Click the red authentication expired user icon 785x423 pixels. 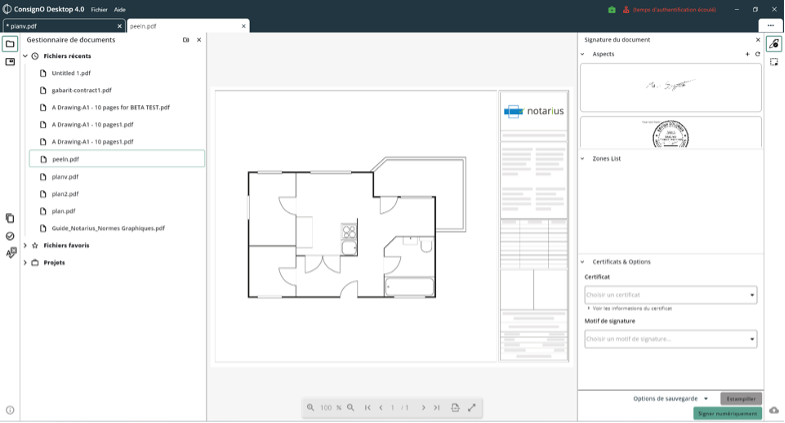(626, 10)
